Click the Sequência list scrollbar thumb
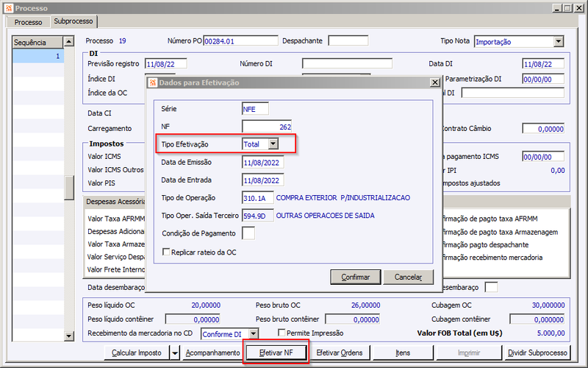This screenshot has height=368, width=588. pyautogui.click(x=69, y=188)
